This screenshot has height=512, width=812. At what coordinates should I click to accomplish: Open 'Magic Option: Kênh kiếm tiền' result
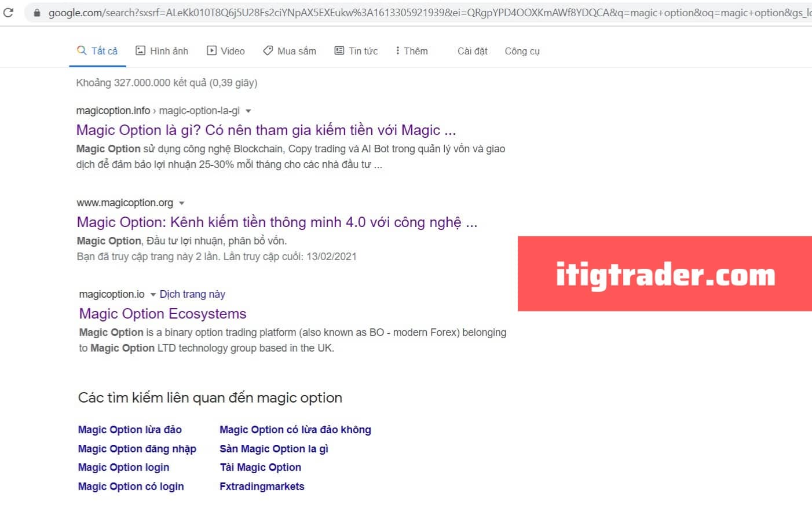click(277, 222)
